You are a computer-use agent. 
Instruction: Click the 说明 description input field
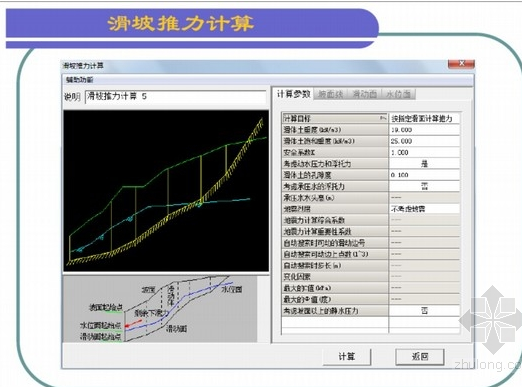(175, 97)
